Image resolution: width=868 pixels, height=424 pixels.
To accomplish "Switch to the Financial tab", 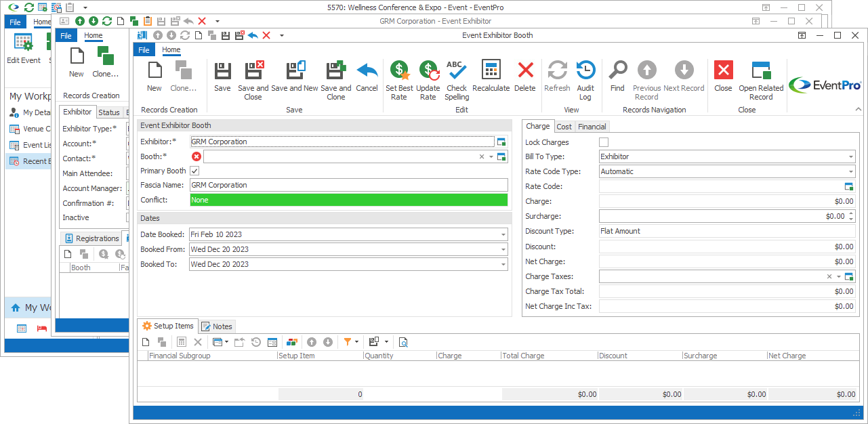I will (592, 127).
